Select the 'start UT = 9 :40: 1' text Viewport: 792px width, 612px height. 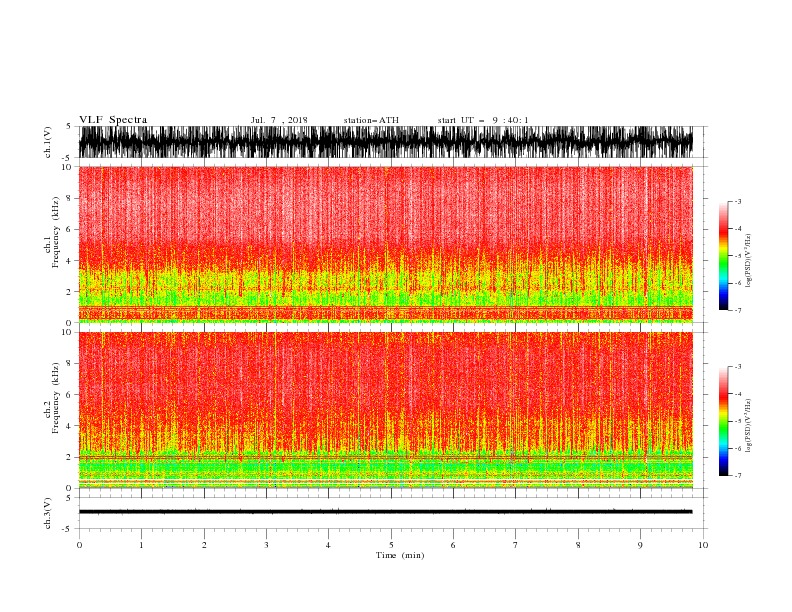[483, 120]
